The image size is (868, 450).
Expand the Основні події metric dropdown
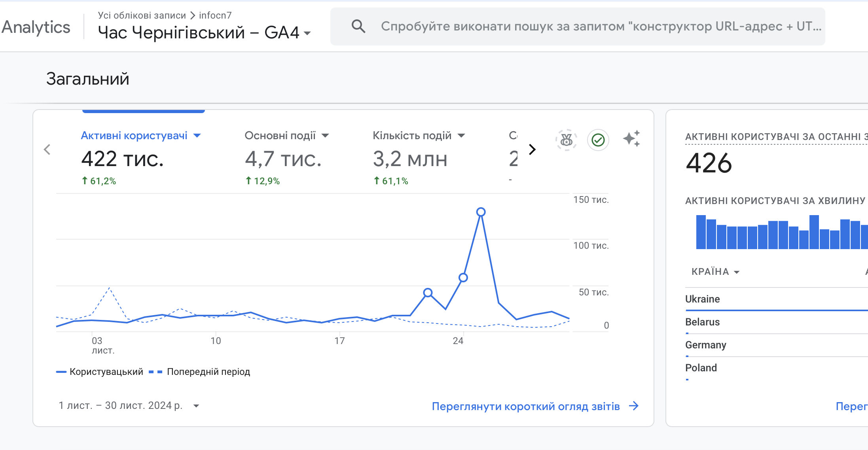point(325,136)
